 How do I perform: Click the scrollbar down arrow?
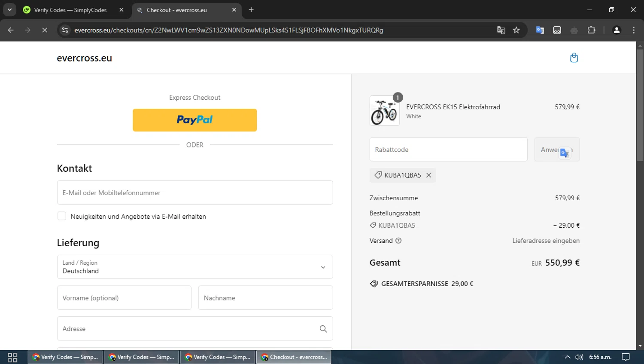click(640, 346)
